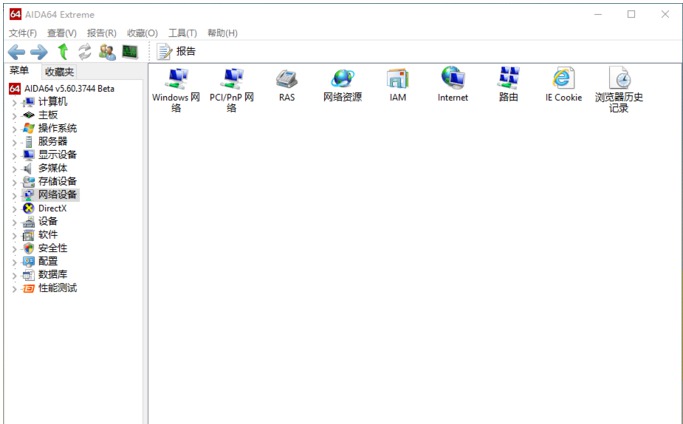Open the RAS telephone icon
The width and height of the screenshot is (683, 424).
[287, 85]
